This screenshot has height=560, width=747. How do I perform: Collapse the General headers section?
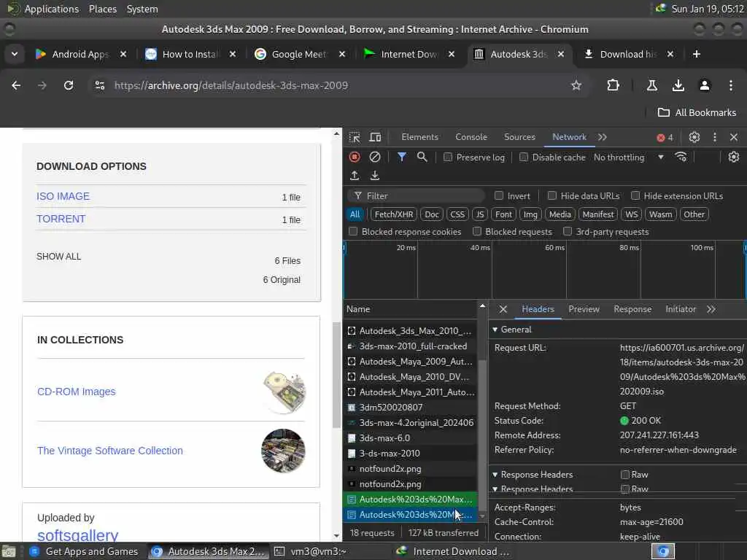pos(495,330)
